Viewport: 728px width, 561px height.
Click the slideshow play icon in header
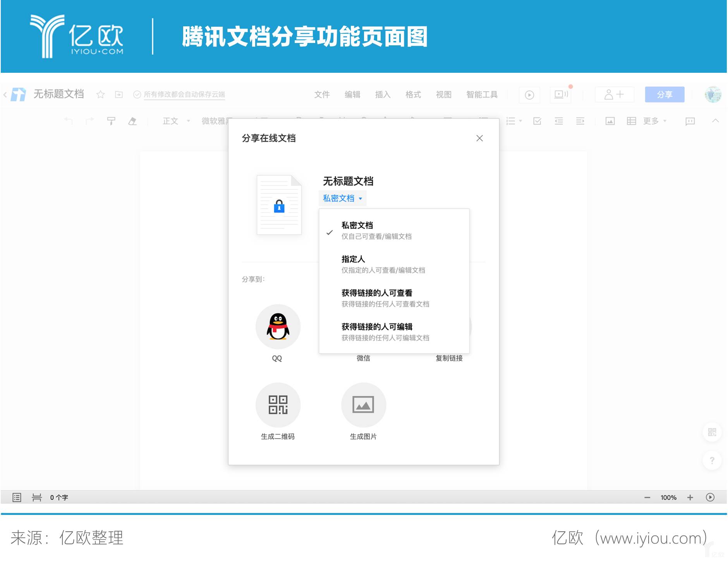529,95
